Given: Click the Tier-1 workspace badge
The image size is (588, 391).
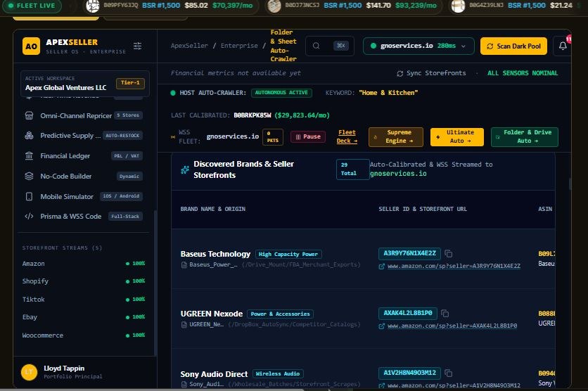Looking at the screenshot, I should tap(130, 83).
